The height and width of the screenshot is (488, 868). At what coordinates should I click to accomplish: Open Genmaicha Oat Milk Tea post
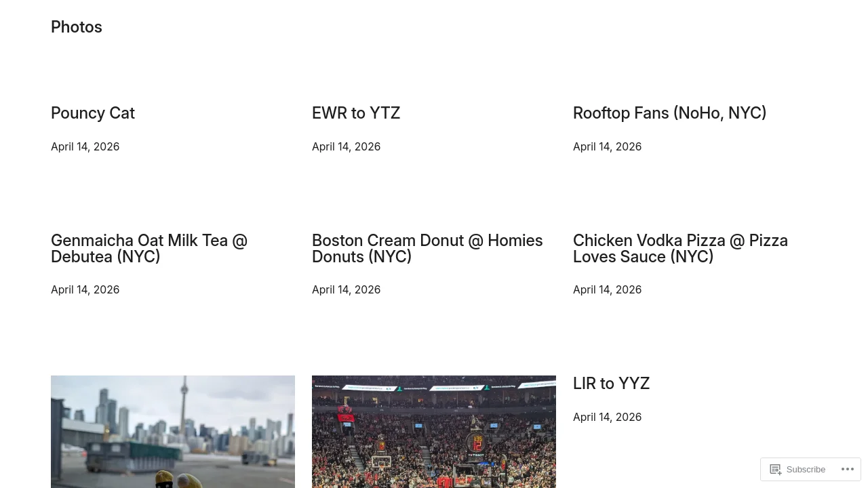pos(149,249)
